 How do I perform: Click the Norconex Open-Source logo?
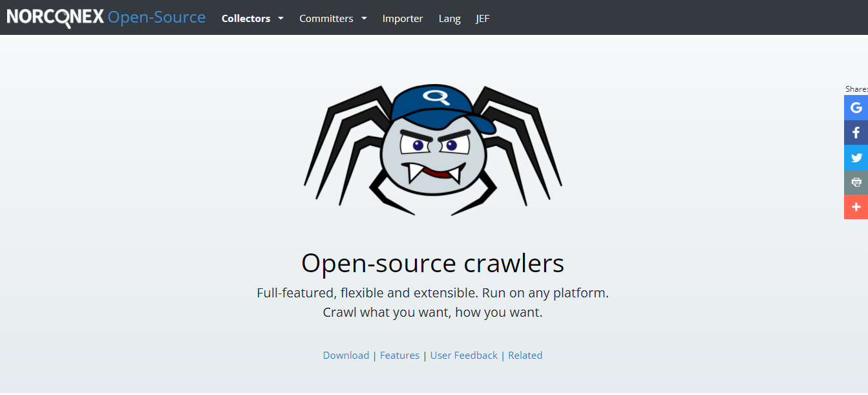tap(106, 17)
